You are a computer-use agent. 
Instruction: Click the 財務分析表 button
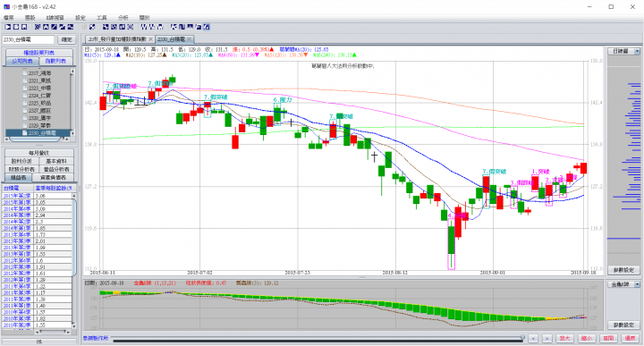pos(21,169)
